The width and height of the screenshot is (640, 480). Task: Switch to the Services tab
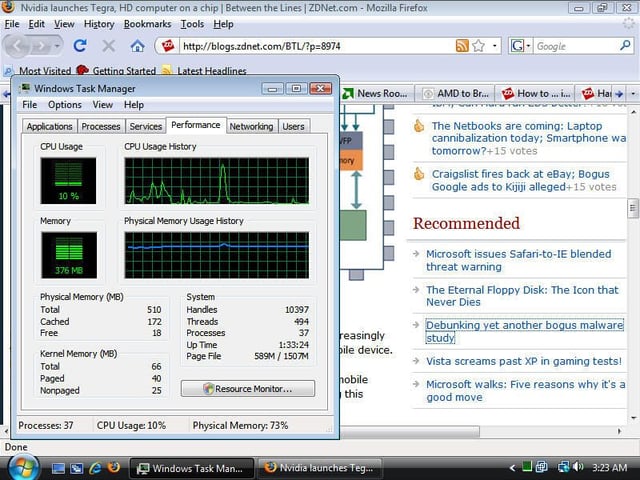click(146, 127)
